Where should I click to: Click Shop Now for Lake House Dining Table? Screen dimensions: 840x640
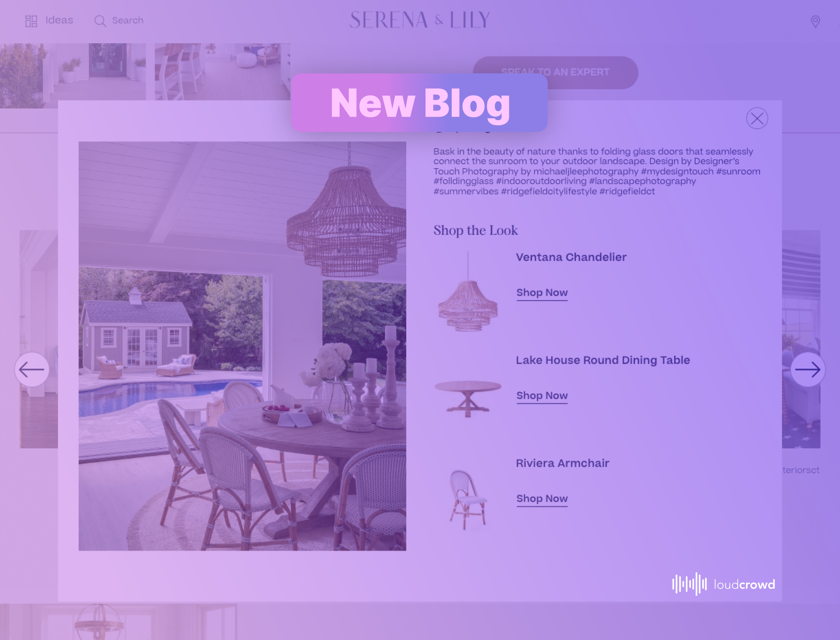click(x=542, y=395)
